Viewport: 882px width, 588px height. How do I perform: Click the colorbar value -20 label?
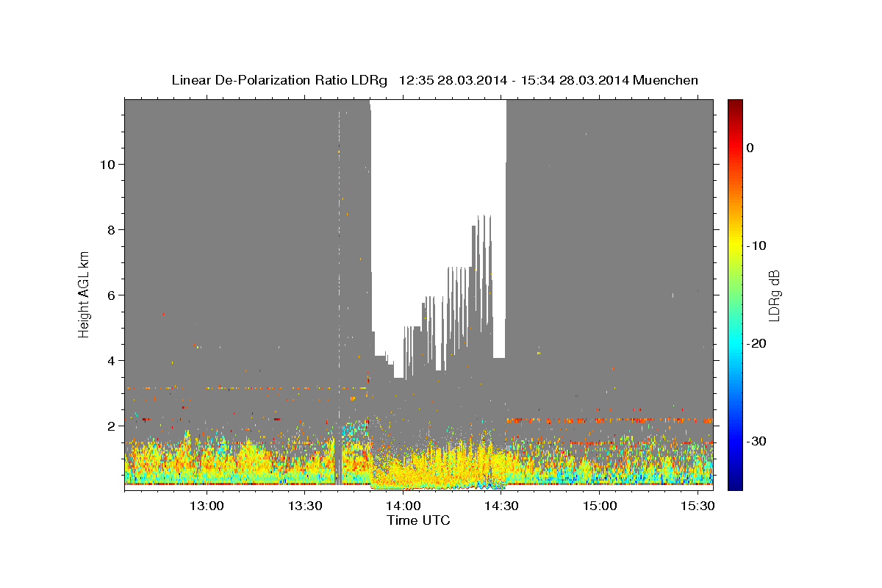757,343
